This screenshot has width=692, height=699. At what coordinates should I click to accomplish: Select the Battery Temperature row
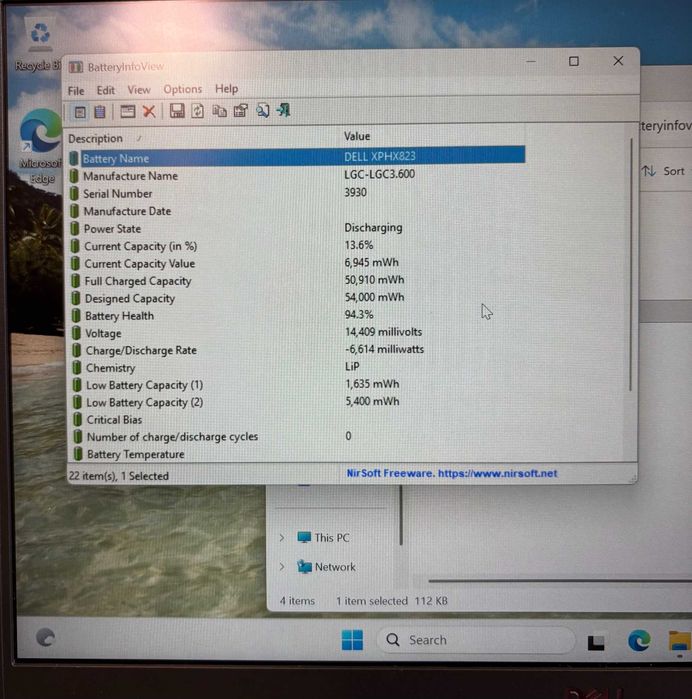(x=297, y=454)
